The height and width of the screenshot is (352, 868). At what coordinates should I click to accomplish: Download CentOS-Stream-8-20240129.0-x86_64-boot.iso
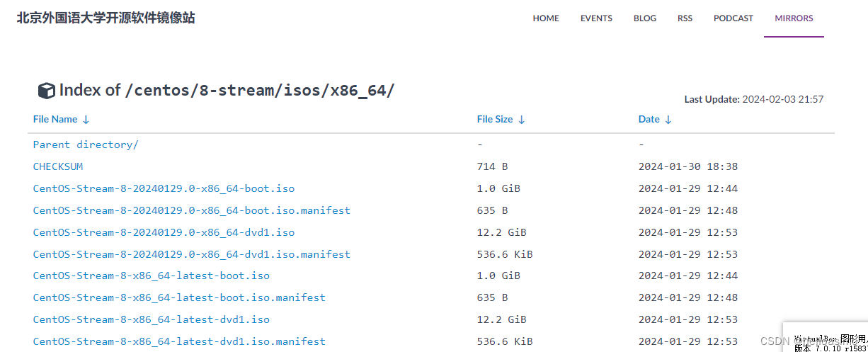164,188
